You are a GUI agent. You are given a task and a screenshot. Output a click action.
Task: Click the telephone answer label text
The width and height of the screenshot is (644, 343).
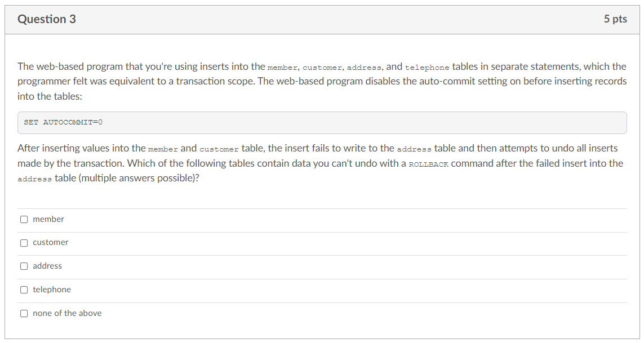pos(52,289)
